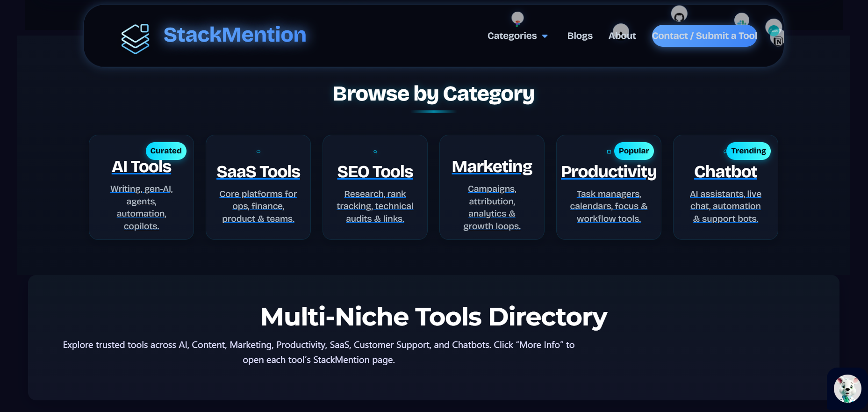Open the StackMention brand name link
868x412 pixels.
click(235, 35)
